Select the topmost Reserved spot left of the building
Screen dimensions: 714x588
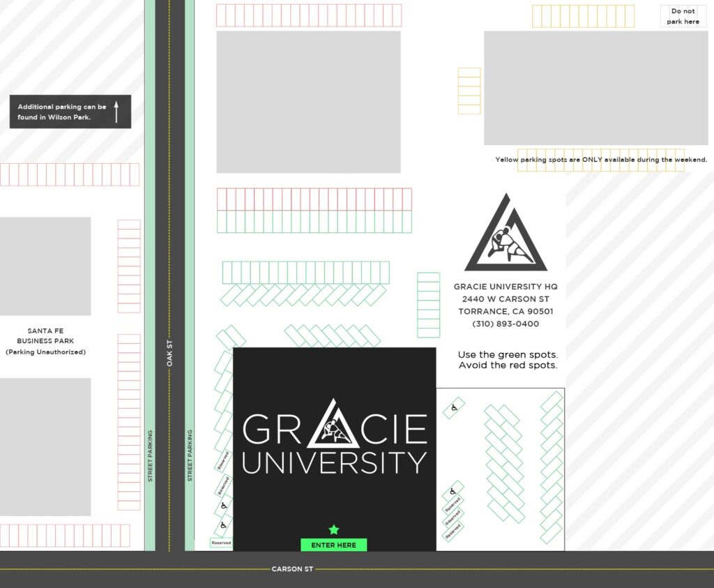click(x=223, y=461)
